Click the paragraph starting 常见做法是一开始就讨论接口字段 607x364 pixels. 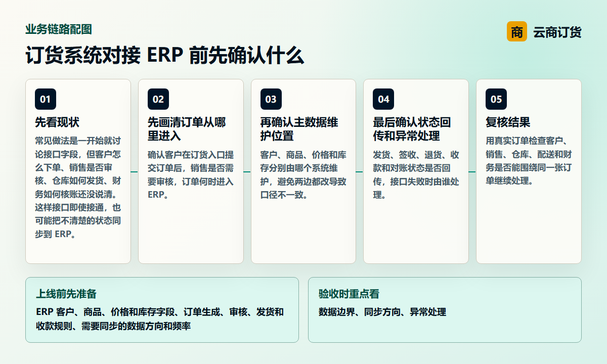78,187
